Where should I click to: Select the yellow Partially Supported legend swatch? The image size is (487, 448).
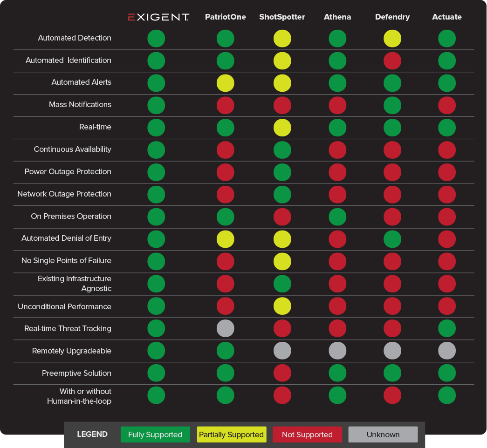click(x=232, y=434)
